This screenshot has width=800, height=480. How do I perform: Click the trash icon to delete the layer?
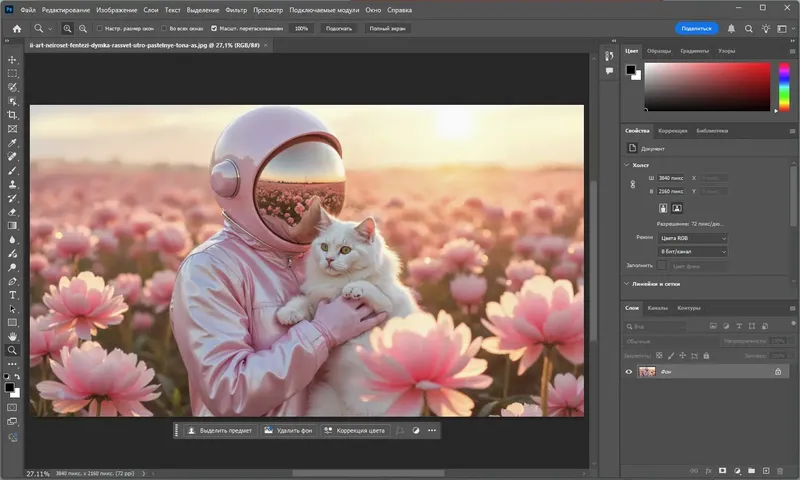pyautogui.click(x=780, y=469)
